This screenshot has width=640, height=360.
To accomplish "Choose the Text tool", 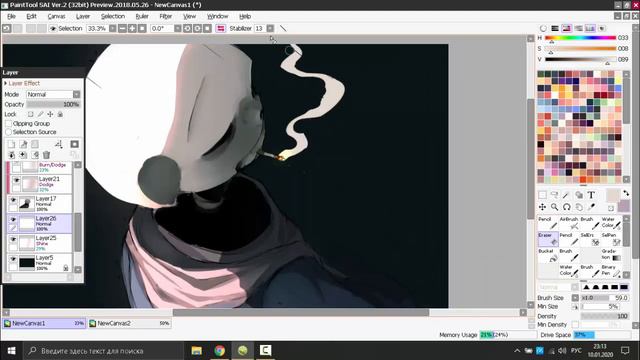I will (591, 195).
